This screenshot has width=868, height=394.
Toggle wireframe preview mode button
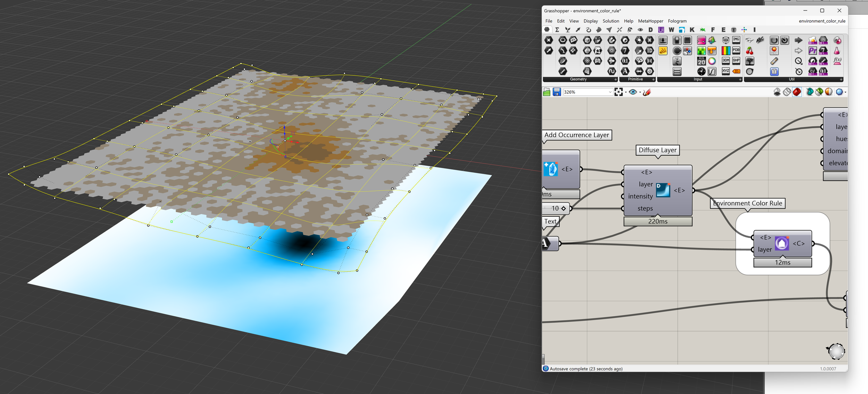787,92
